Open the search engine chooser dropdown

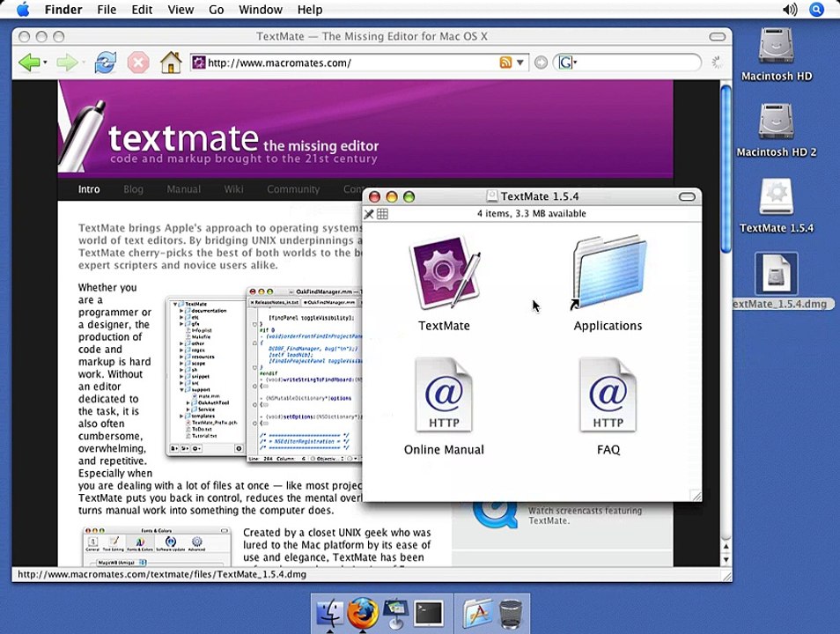(x=567, y=63)
